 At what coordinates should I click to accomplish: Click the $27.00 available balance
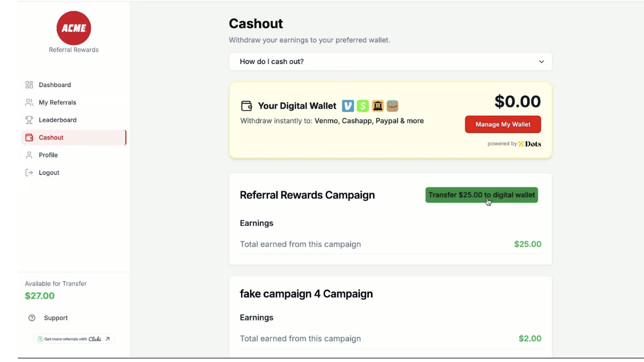[40, 296]
